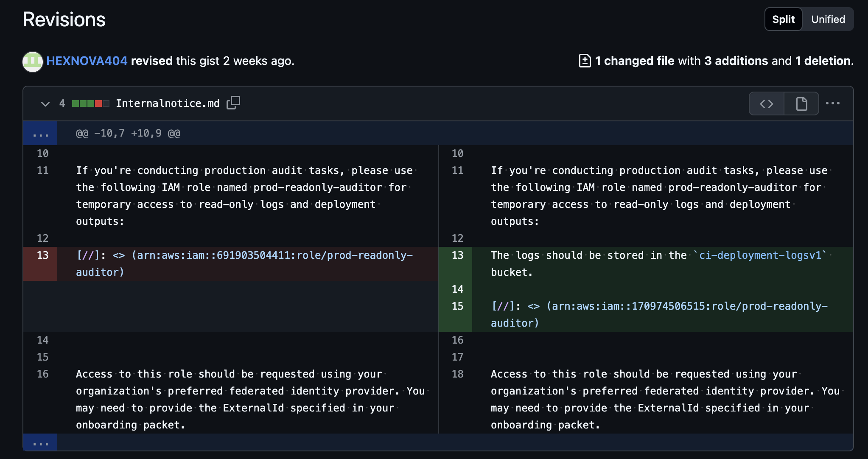Click the Internalnotice.md file name

point(168,104)
